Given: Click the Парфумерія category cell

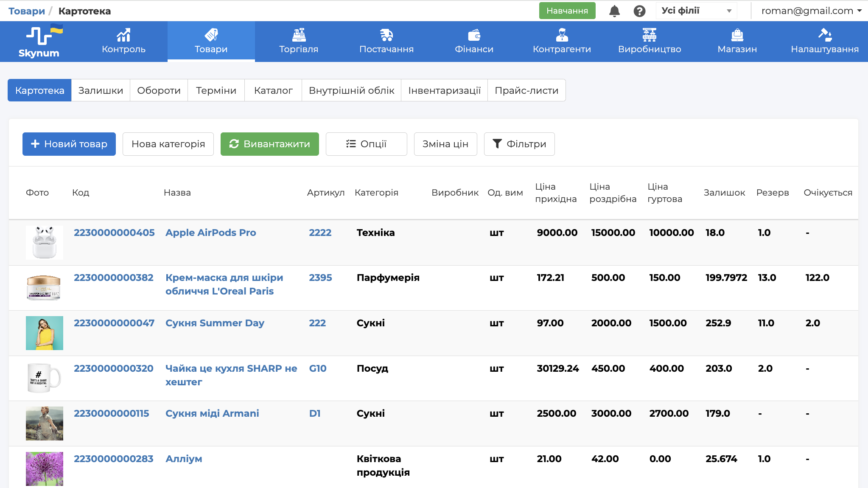Looking at the screenshot, I should click(x=388, y=278).
